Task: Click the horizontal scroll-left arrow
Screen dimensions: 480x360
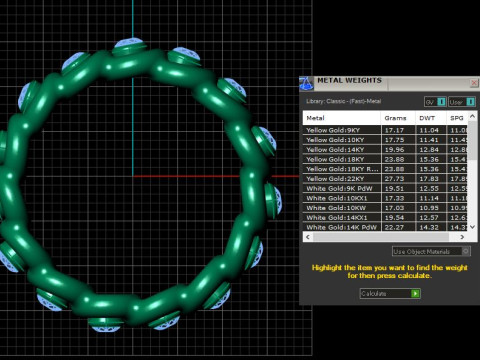Action: (x=308, y=237)
